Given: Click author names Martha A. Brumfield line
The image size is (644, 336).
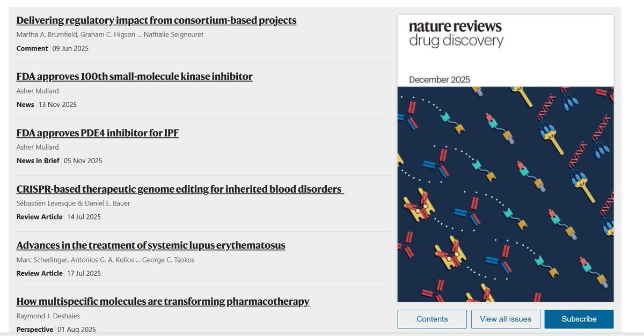Looking at the screenshot, I should click(x=110, y=34).
